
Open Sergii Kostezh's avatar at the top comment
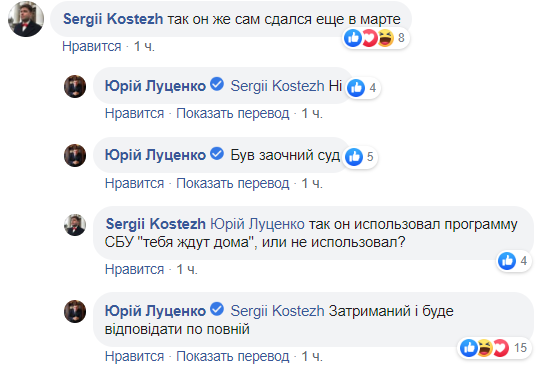[26, 19]
